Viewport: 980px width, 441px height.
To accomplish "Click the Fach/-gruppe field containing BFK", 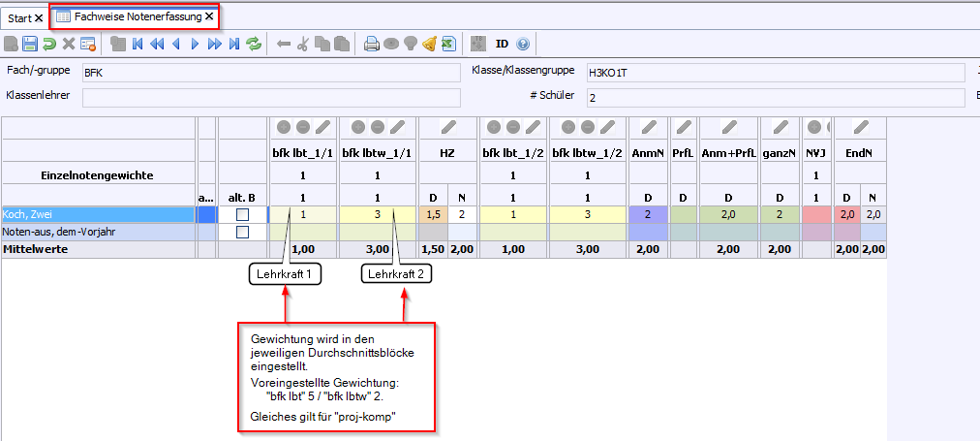I will (270, 73).
